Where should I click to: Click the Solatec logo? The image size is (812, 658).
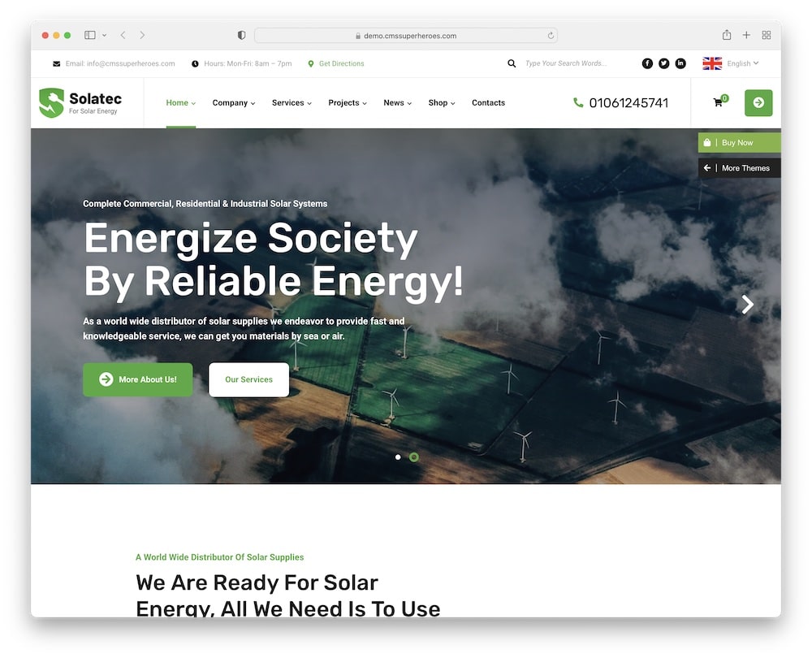point(80,102)
